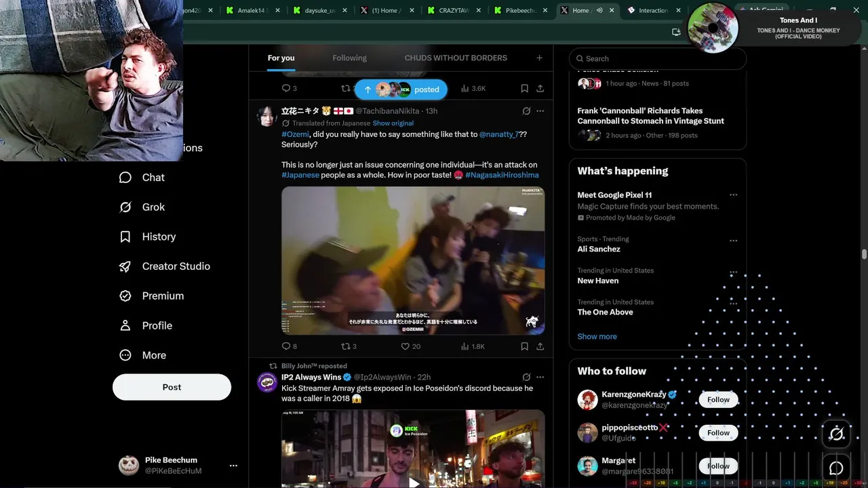Open floating messages chat bubble button
Viewport: 868px width, 488px height.
click(x=836, y=468)
